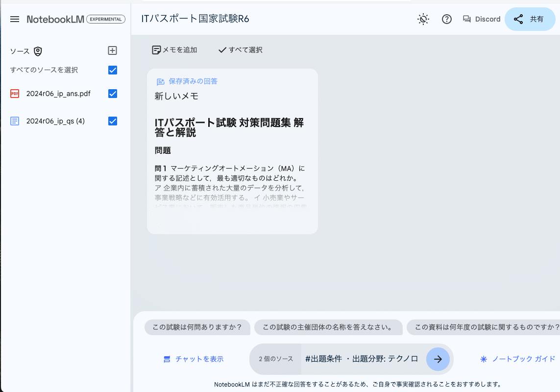Click the 保存済みの回答 label icon
The image size is (560, 392).
(161, 82)
